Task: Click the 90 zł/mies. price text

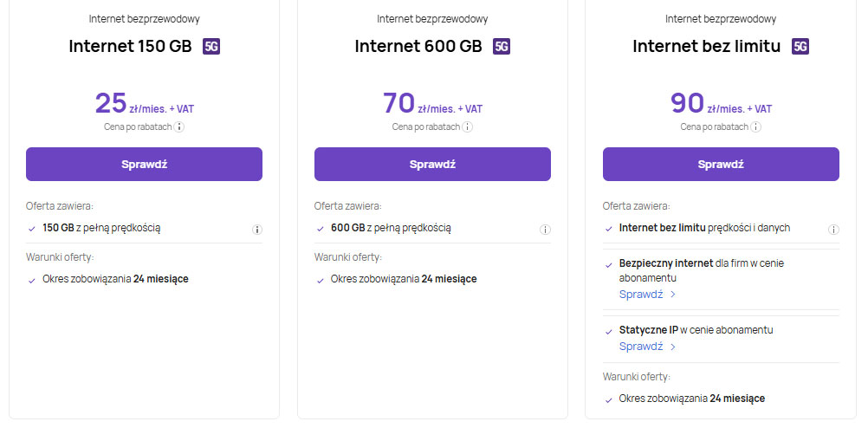Action: (721, 105)
